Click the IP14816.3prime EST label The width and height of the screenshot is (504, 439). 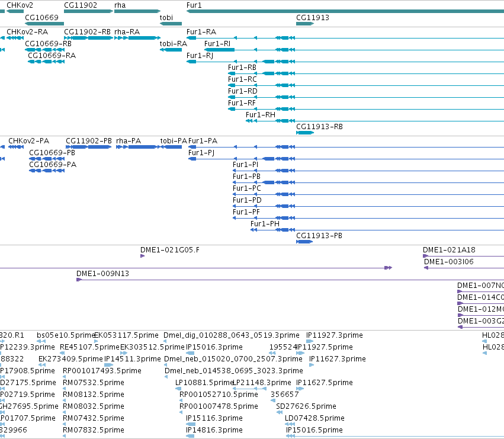point(214,430)
